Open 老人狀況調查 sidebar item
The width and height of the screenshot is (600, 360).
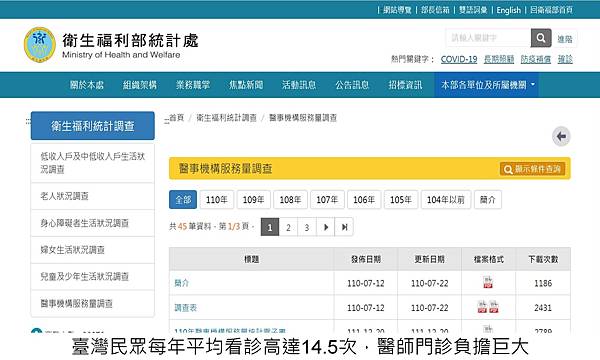pos(93,196)
